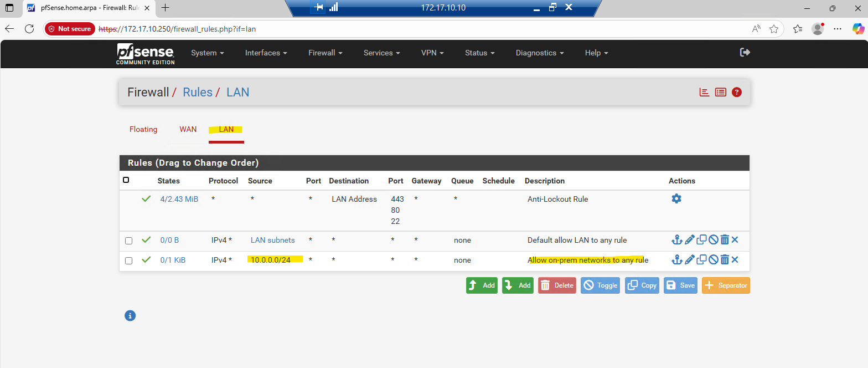Add rule to top of list

[482, 285]
